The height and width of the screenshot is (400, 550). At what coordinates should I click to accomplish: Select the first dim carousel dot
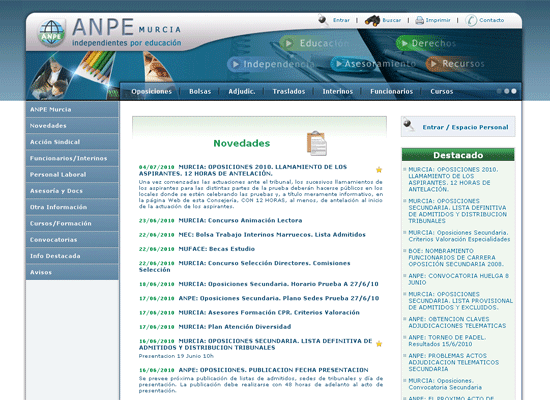(x=499, y=91)
